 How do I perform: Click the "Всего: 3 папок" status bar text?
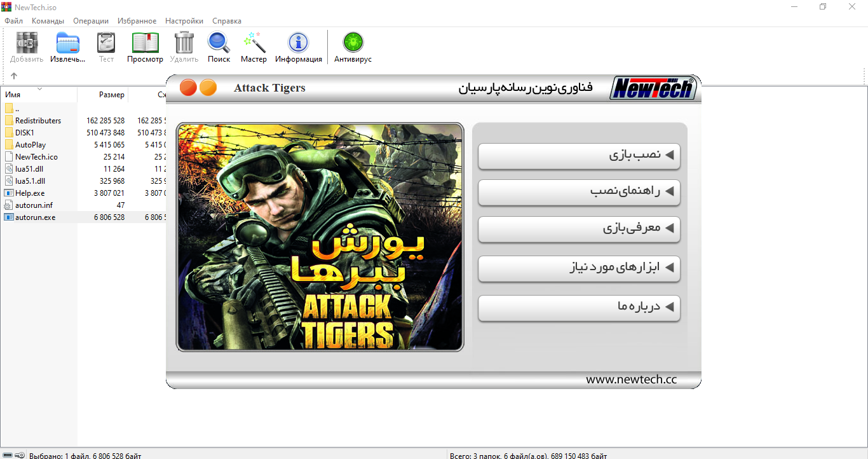coord(528,455)
